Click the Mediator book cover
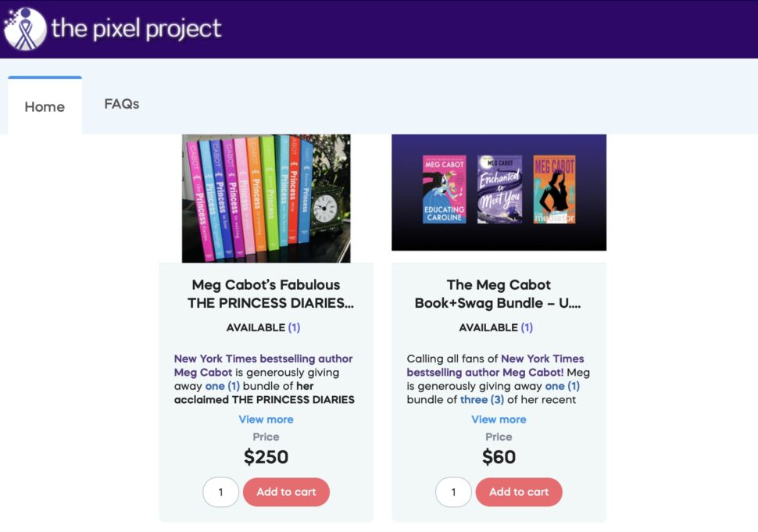 pyautogui.click(x=554, y=189)
